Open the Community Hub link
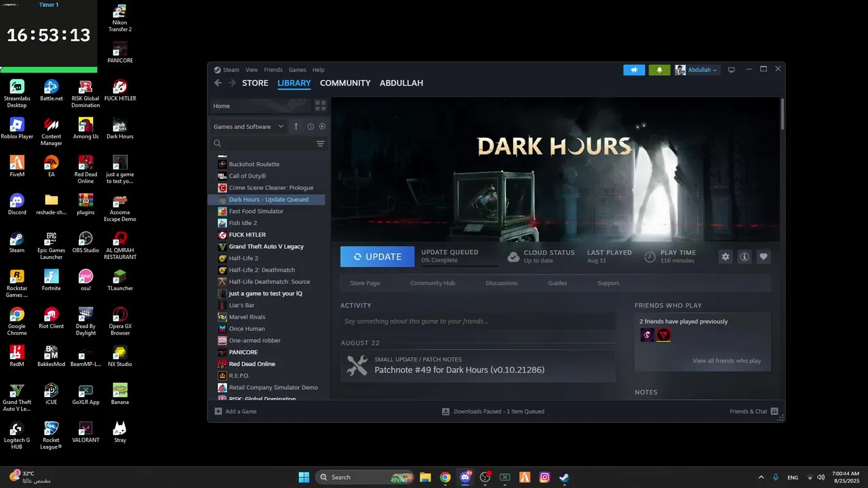This screenshot has width=868, height=488. [x=433, y=283]
